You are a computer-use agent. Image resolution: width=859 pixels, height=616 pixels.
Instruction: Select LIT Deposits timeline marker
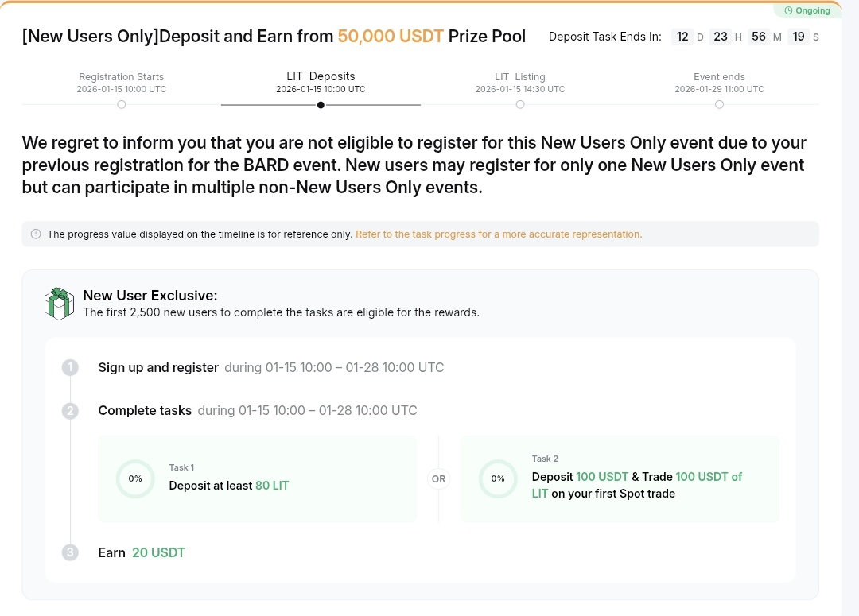coord(321,105)
